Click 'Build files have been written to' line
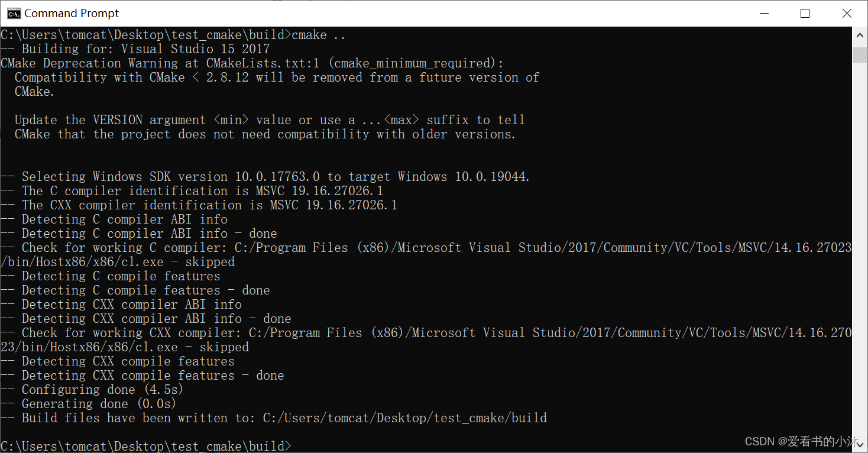This screenshot has height=453, width=868. [x=274, y=418]
